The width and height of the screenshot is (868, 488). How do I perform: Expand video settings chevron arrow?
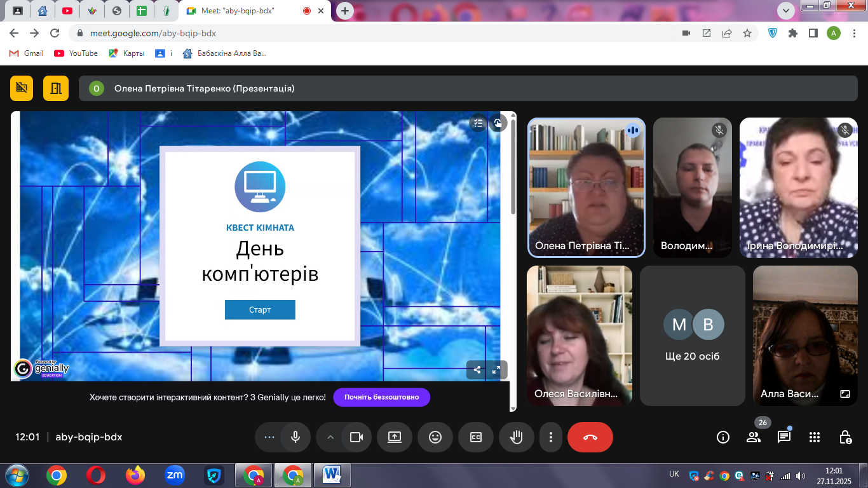(x=330, y=437)
